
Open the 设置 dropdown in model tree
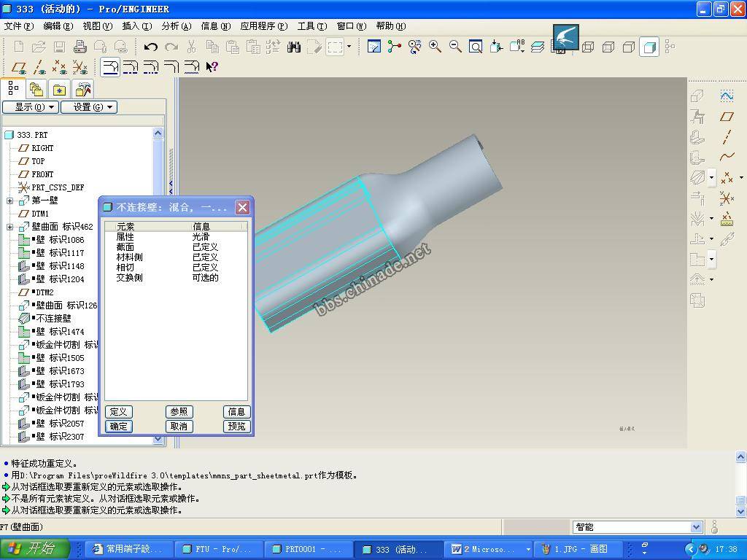click(88, 107)
